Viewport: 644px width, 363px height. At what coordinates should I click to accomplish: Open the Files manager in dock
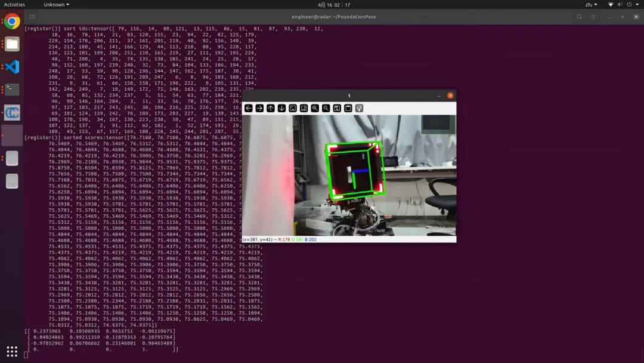click(12, 44)
